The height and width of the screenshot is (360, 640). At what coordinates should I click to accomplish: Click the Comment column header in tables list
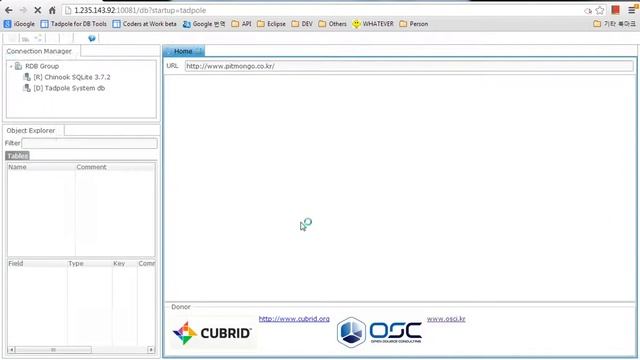(115, 167)
